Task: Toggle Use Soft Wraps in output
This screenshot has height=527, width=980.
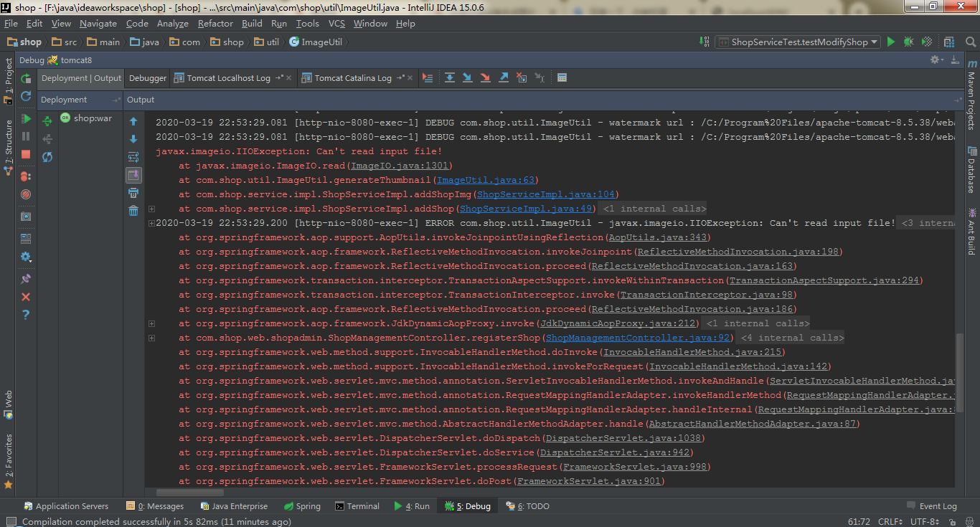Action: click(133, 157)
